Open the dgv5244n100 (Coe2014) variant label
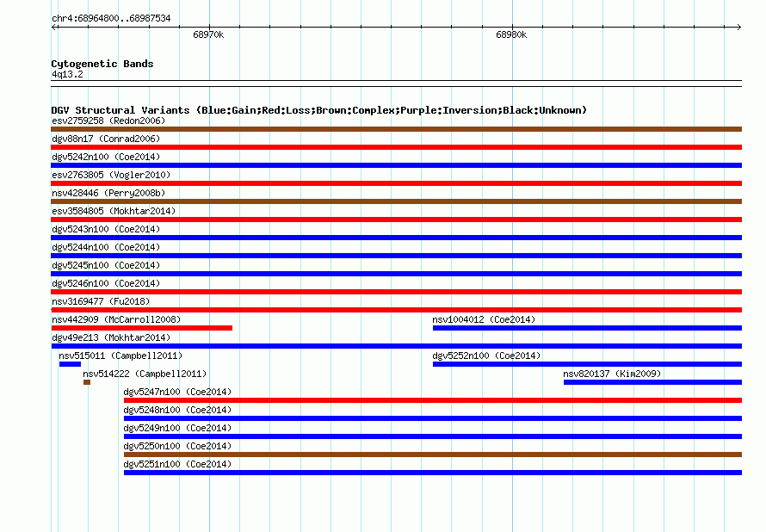Viewport: 766px width, 532px height. [106, 247]
